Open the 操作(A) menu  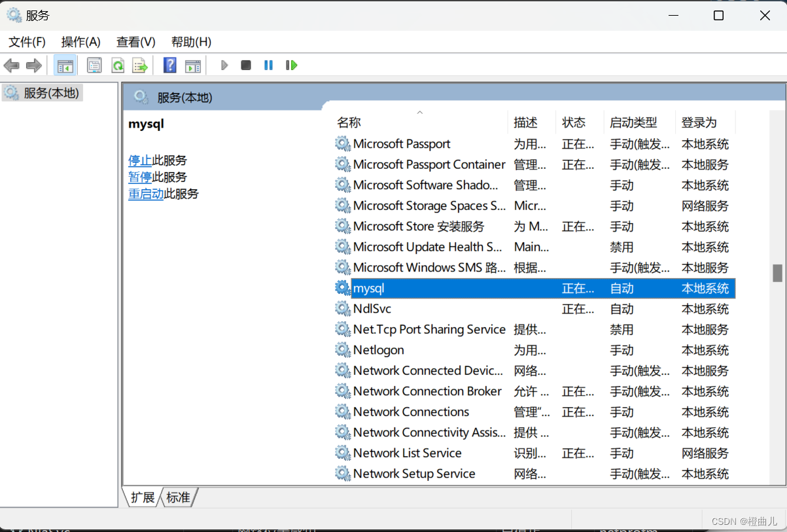[x=81, y=42]
